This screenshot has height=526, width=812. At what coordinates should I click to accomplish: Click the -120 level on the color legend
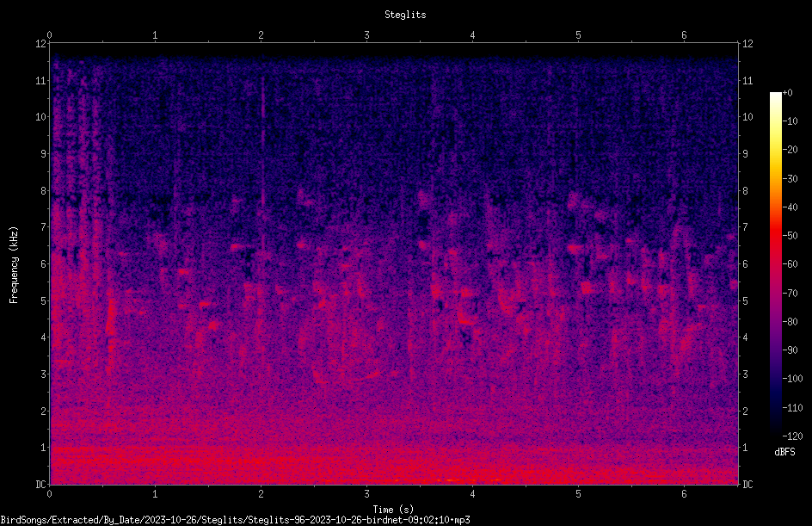pyautogui.click(x=792, y=436)
